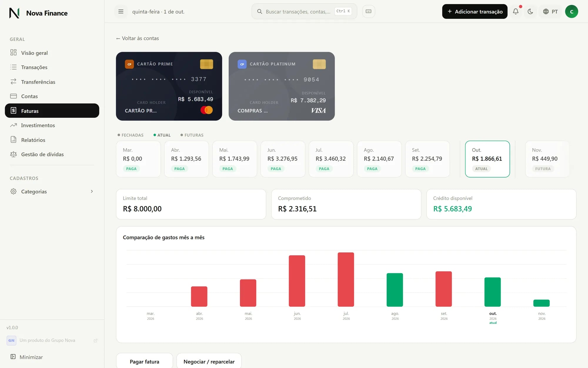
Task: Open the keyboard shortcuts icon
Action: (x=368, y=11)
